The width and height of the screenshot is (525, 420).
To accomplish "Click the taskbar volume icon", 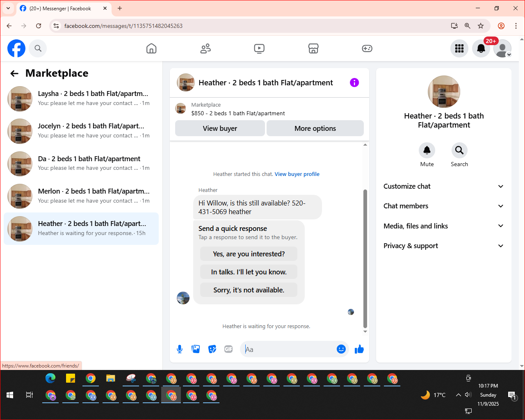I will (468, 395).
